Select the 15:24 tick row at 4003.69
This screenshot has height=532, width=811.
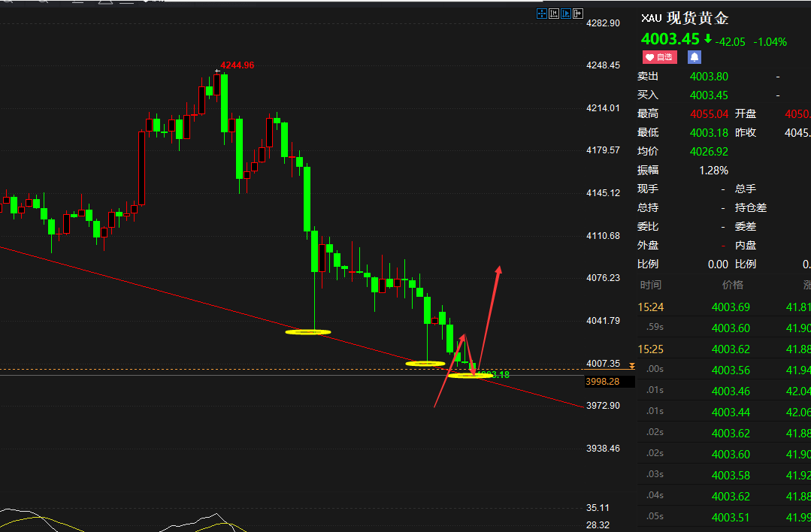pyautogui.click(x=724, y=307)
